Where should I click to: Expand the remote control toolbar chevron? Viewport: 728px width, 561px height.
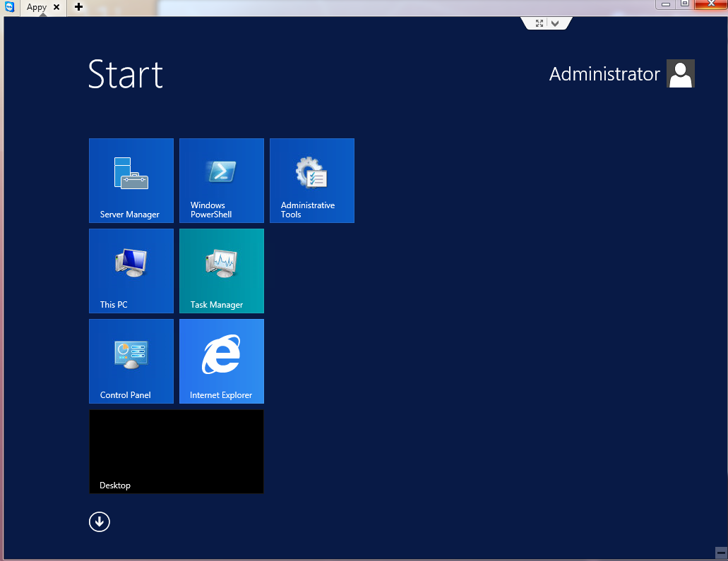coord(555,23)
